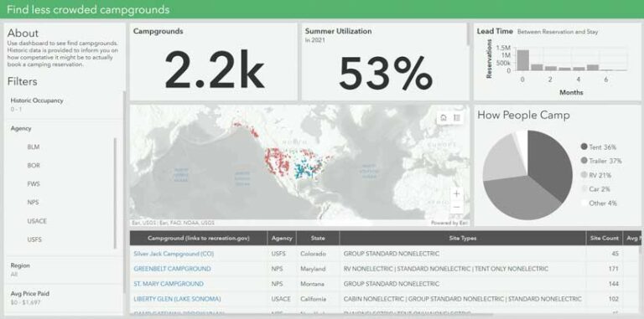Click the Tent 36% legend marker
644x319 pixels.
(584, 147)
